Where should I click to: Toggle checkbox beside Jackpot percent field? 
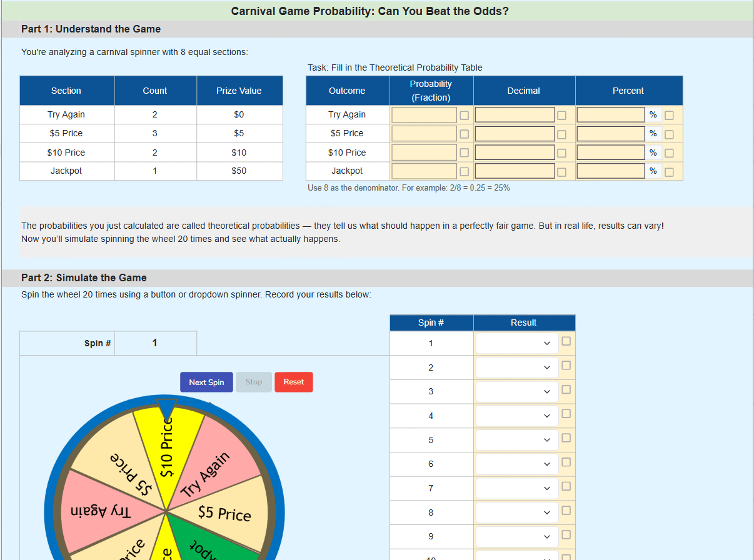669,172
